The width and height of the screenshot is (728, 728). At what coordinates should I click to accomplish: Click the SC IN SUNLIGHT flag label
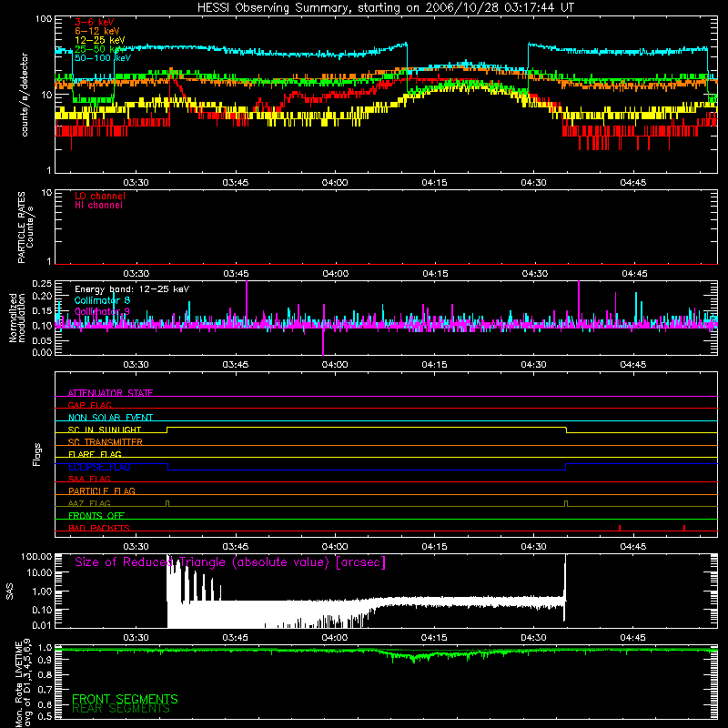(x=105, y=430)
